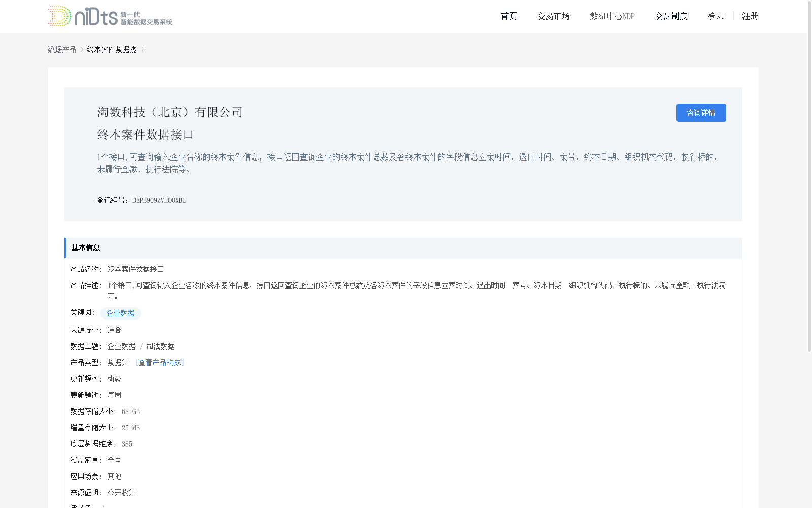Click the niDts logo icon
The height and width of the screenshot is (508, 812).
(x=110, y=16)
